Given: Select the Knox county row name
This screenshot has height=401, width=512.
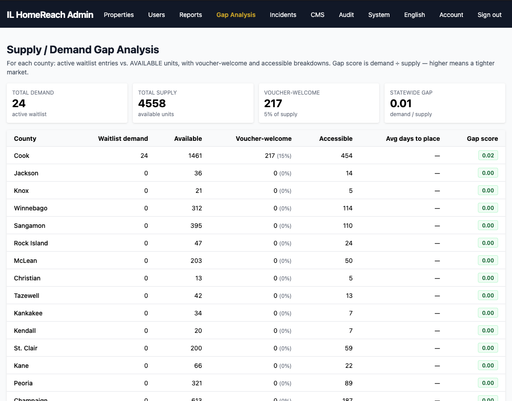Looking at the screenshot, I should tap(21, 191).
